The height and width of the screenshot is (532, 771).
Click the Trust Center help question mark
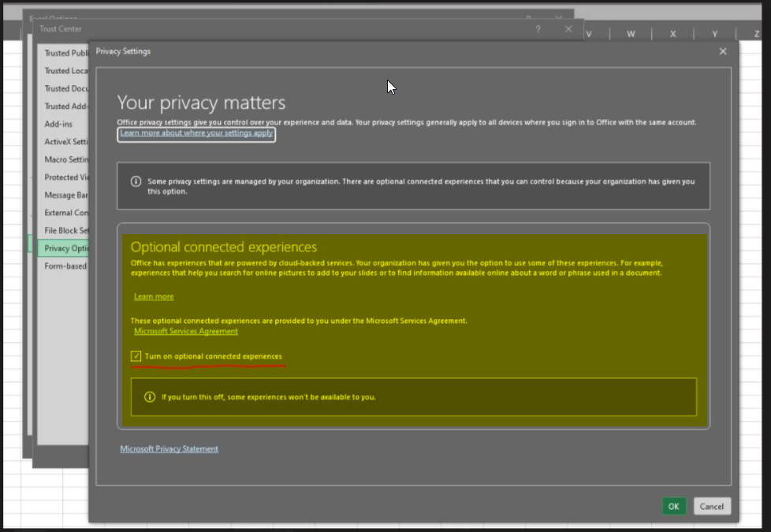point(538,29)
